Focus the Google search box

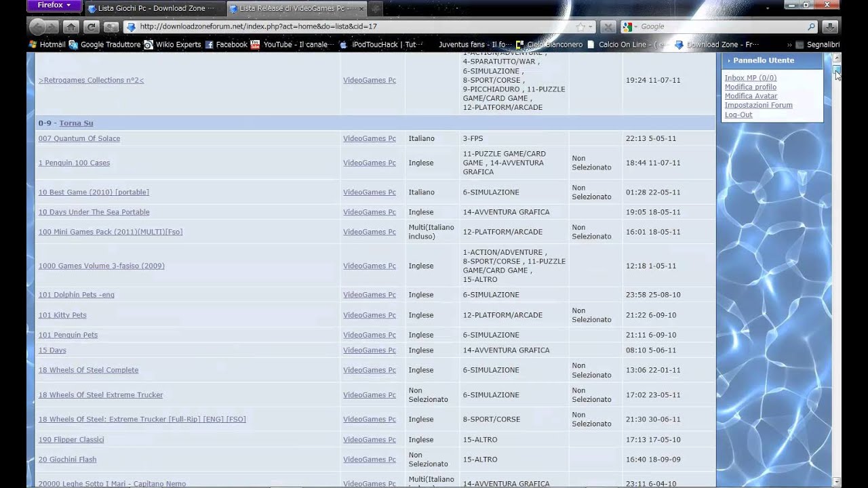(x=719, y=26)
